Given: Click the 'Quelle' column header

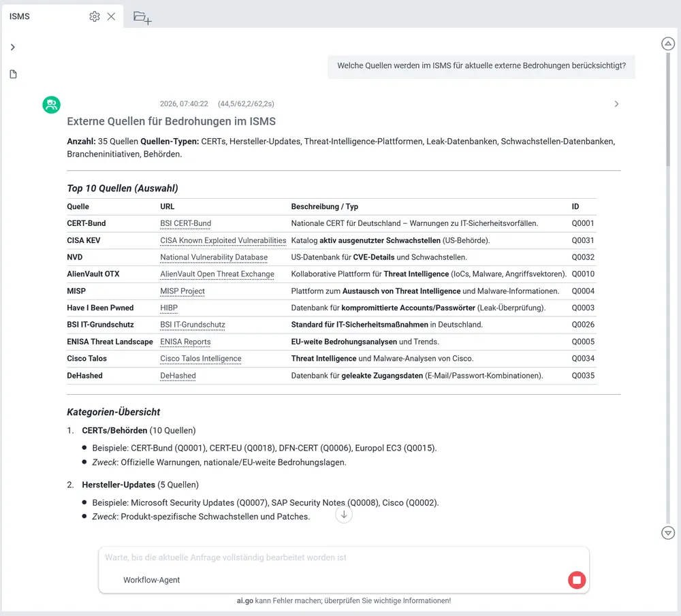Looking at the screenshot, I should tap(78, 207).
